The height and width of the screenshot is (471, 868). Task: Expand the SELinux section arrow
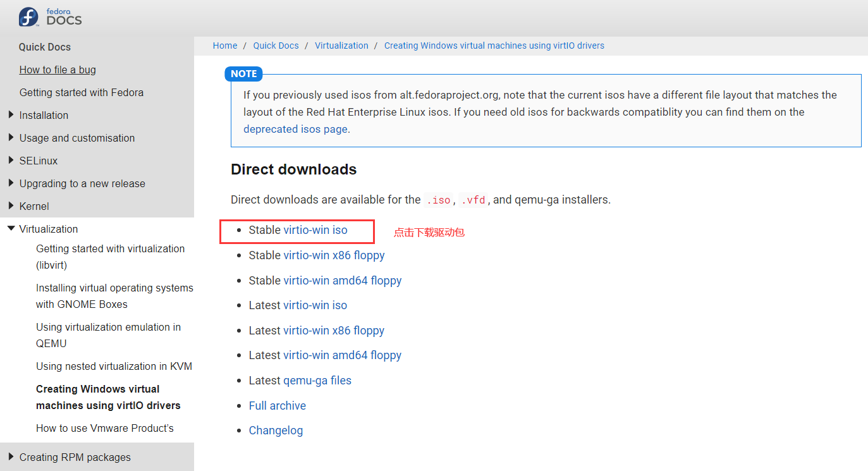(11, 161)
